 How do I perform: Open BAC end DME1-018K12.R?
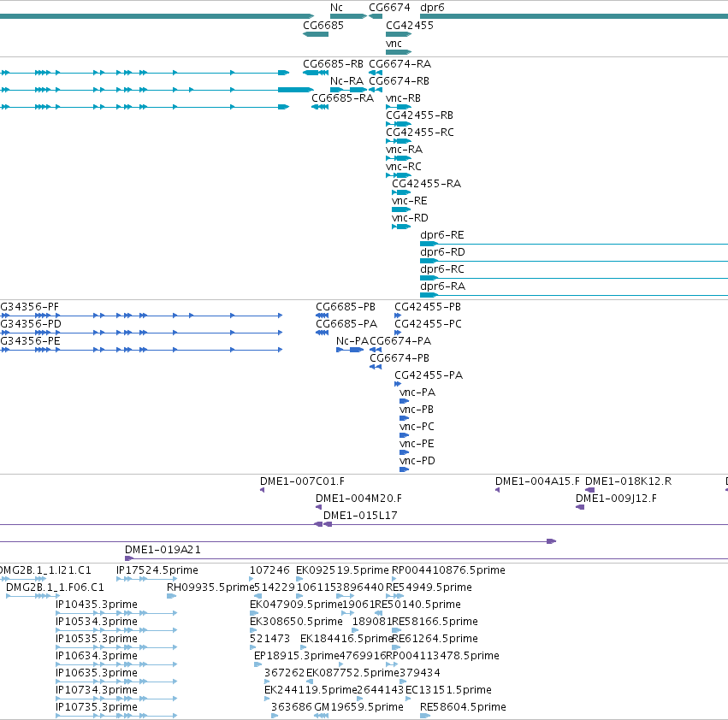[x=628, y=481]
